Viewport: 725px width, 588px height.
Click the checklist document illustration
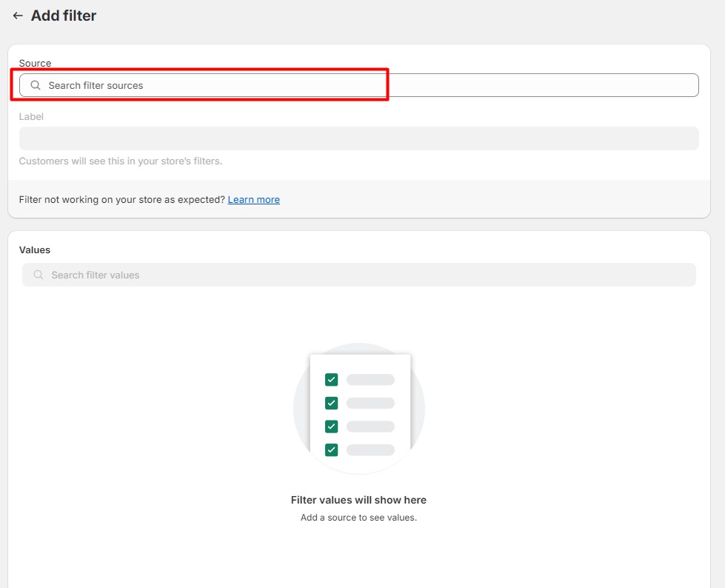370,411
